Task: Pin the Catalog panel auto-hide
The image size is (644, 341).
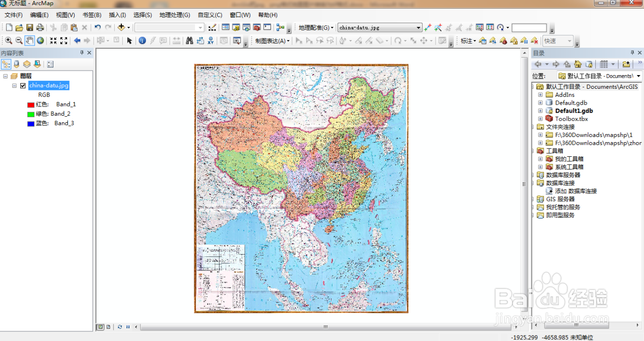Action: click(632, 53)
